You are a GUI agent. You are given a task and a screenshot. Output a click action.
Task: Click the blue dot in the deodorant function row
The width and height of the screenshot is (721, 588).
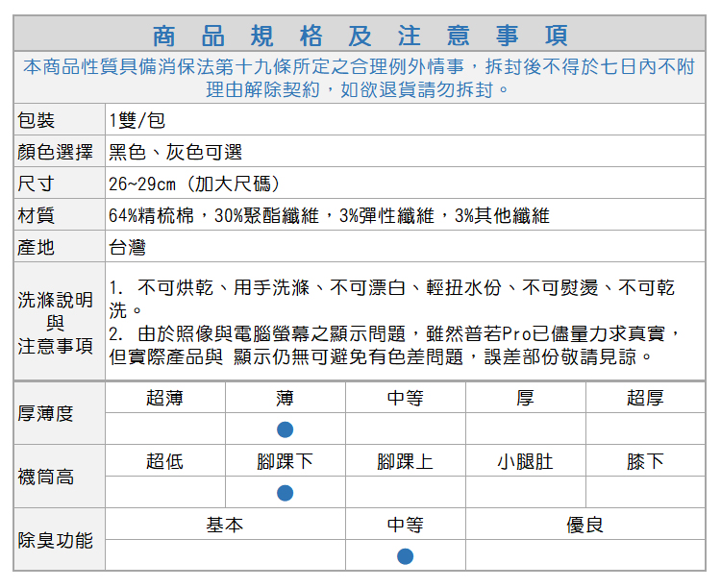pyautogui.click(x=405, y=556)
